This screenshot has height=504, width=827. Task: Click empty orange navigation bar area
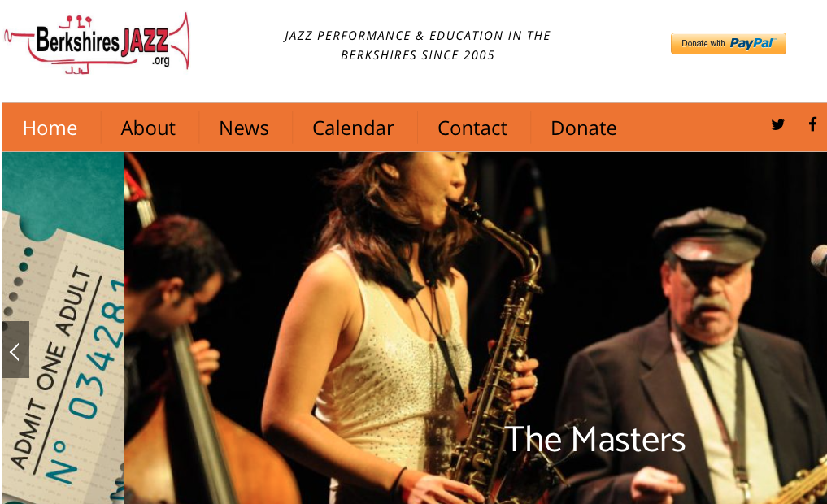[691, 128]
